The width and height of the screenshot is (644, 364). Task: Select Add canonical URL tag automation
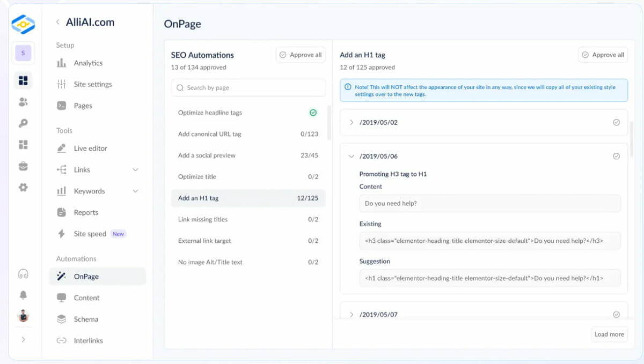click(x=210, y=134)
